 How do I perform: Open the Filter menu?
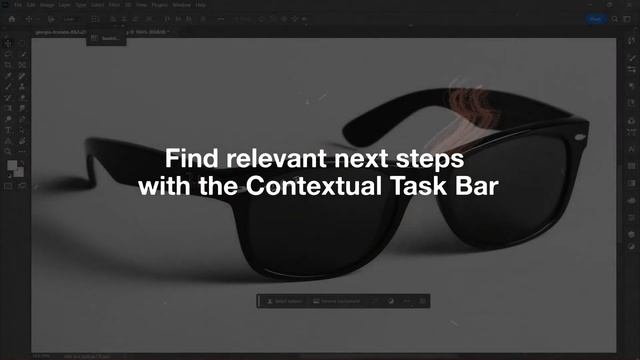pos(114,5)
